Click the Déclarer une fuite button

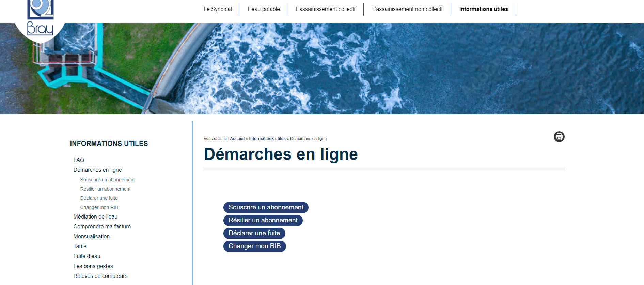tap(254, 233)
